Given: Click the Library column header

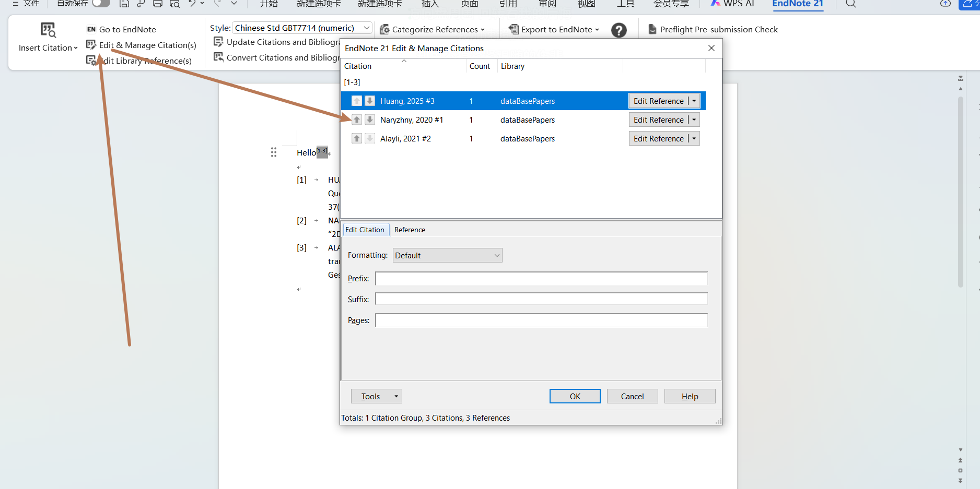Looking at the screenshot, I should pyautogui.click(x=560, y=66).
